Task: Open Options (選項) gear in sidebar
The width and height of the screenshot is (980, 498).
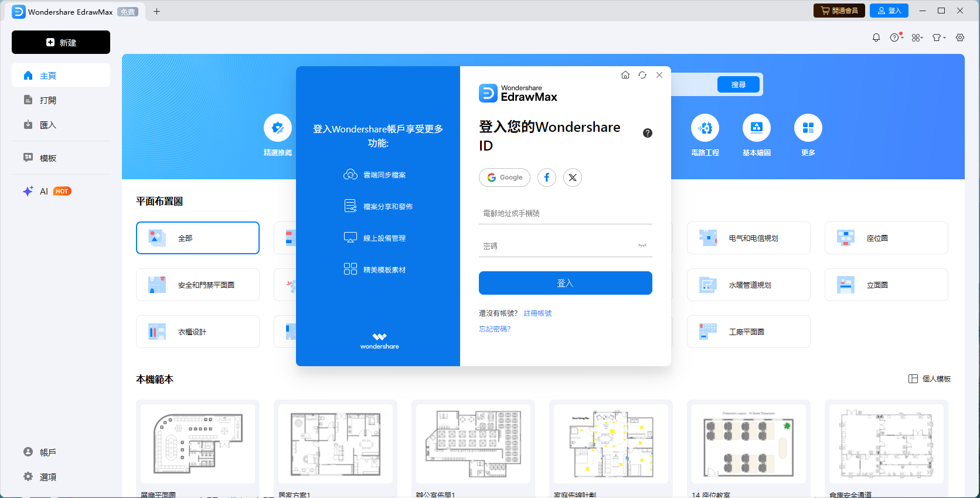Action: click(61, 477)
